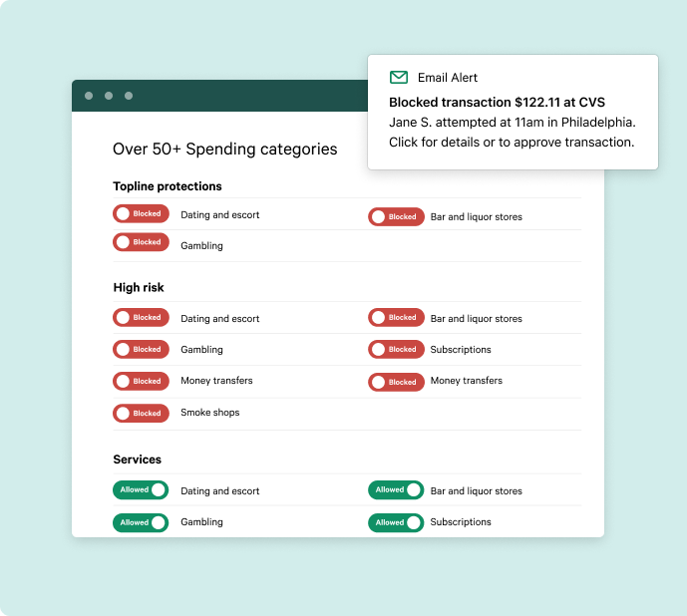Switch Gambling toggle under Topline protections
This screenshot has width=687, height=616.
click(141, 242)
